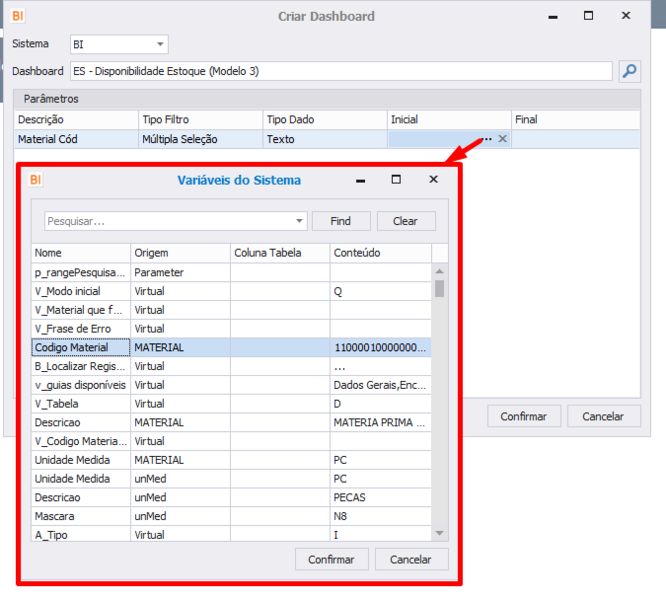Select the Codigo Material row
666x600 pixels.
(x=231, y=347)
